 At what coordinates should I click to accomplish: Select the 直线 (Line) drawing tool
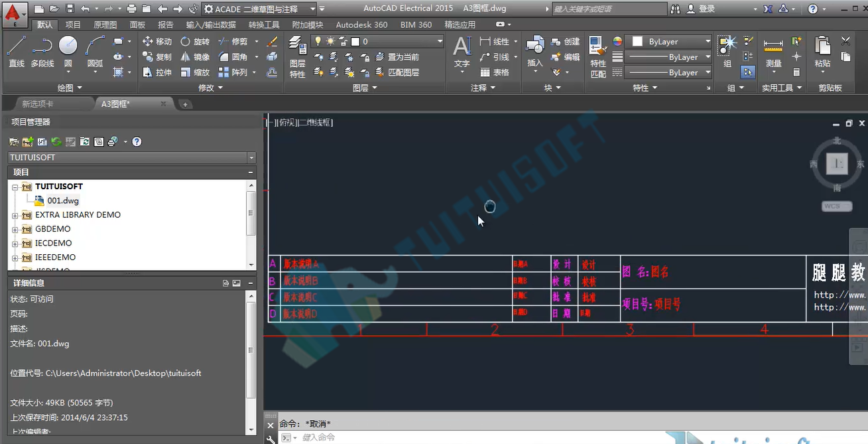(x=17, y=52)
